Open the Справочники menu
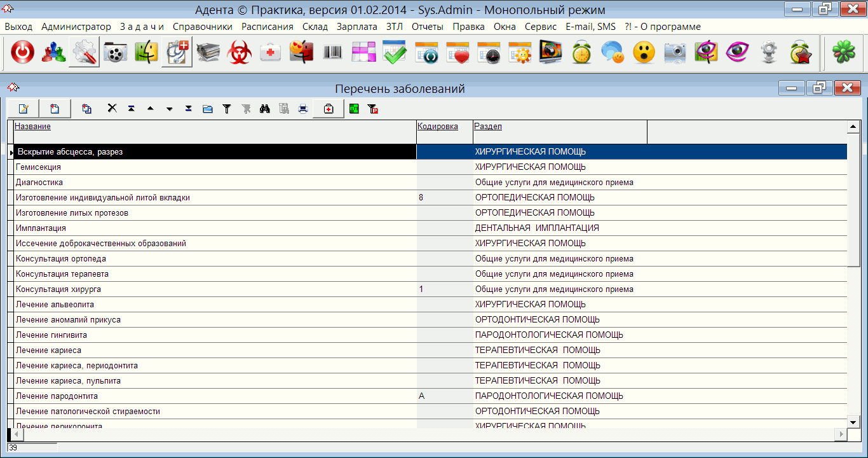868x458 pixels. click(201, 27)
